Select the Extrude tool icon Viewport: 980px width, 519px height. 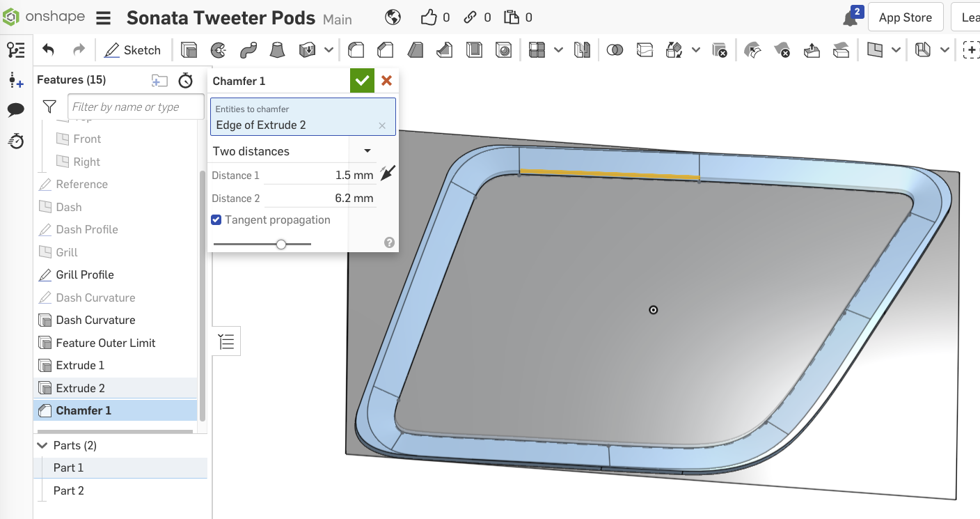[189, 50]
